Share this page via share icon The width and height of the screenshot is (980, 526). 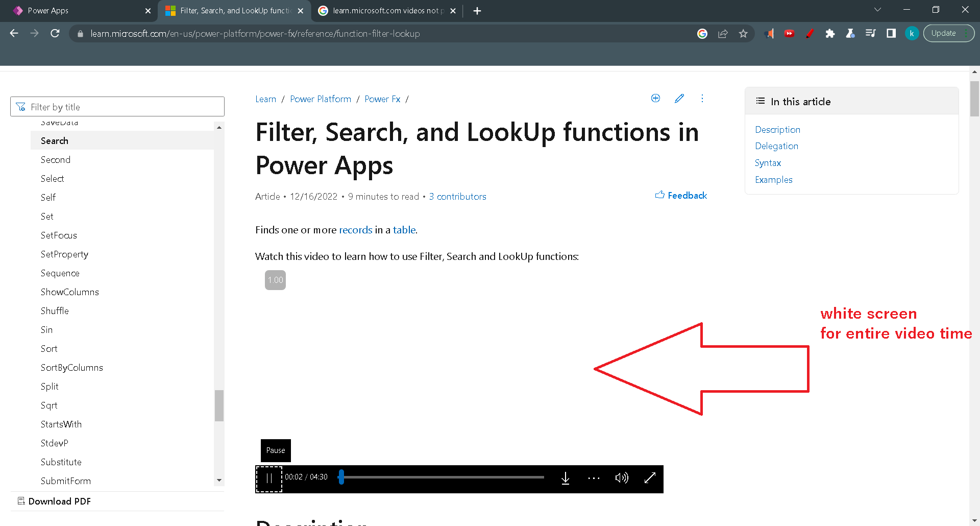[723, 34]
